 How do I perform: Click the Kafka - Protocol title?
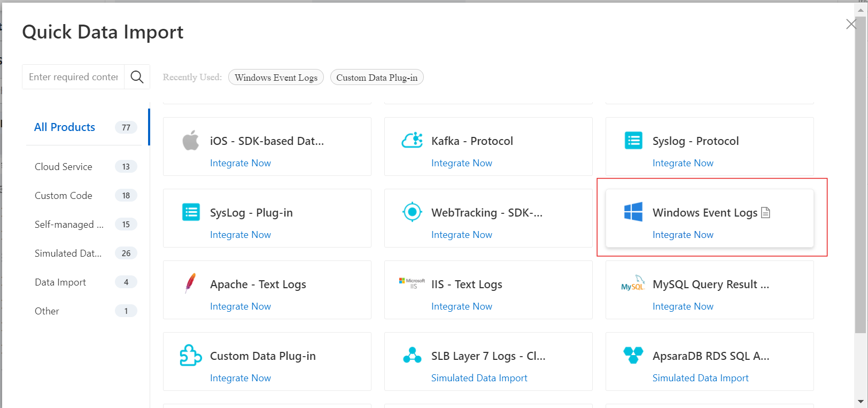click(x=472, y=141)
